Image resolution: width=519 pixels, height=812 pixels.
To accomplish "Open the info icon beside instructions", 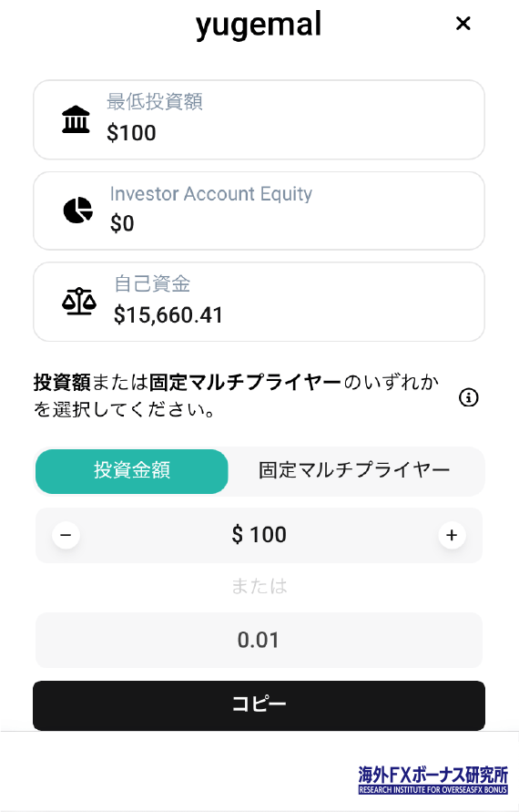I will tap(468, 397).
